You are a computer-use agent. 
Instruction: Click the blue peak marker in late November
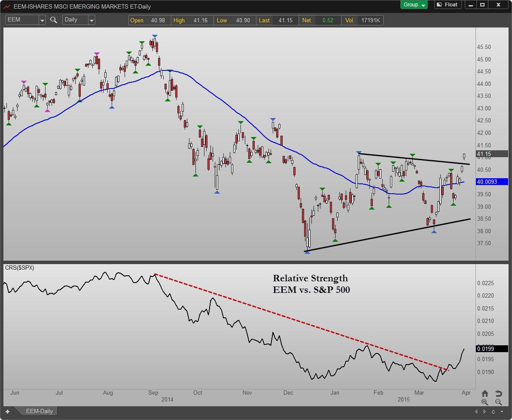pyautogui.click(x=273, y=119)
